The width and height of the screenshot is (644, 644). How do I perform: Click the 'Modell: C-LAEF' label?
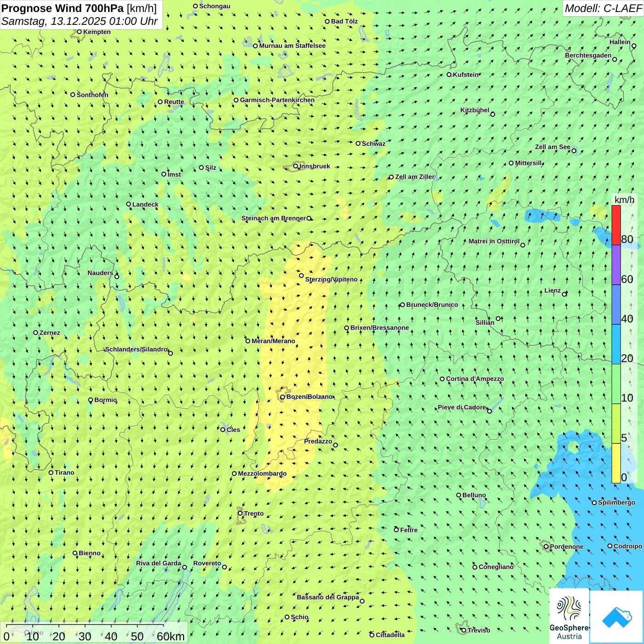[x=603, y=8]
